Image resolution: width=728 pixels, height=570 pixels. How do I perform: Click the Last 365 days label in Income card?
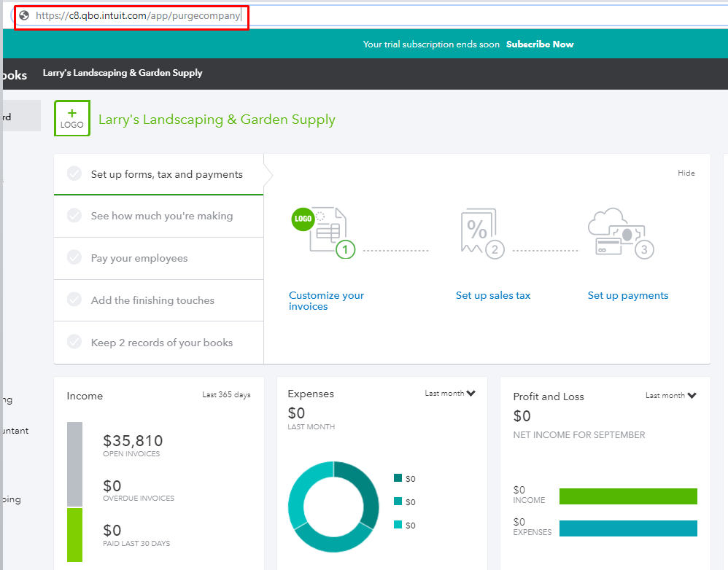coord(226,394)
